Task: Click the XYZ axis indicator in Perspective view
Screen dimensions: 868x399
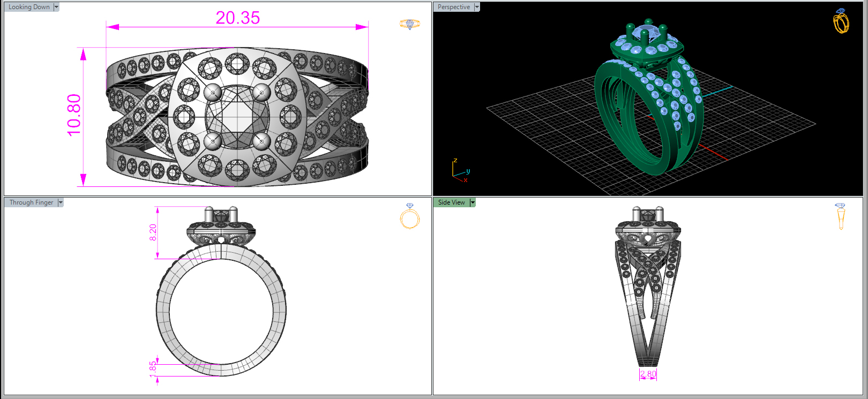Action: [461, 170]
